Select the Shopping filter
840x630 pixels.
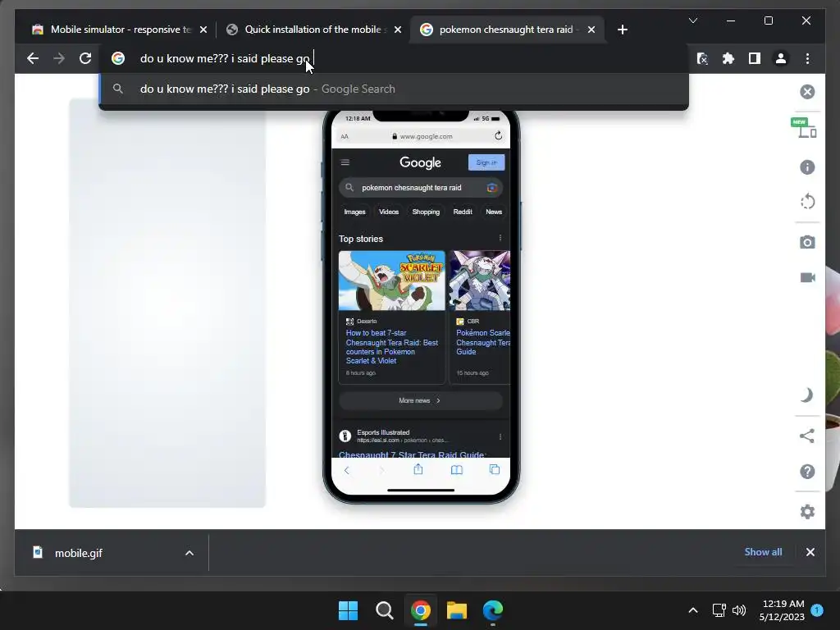click(x=426, y=212)
